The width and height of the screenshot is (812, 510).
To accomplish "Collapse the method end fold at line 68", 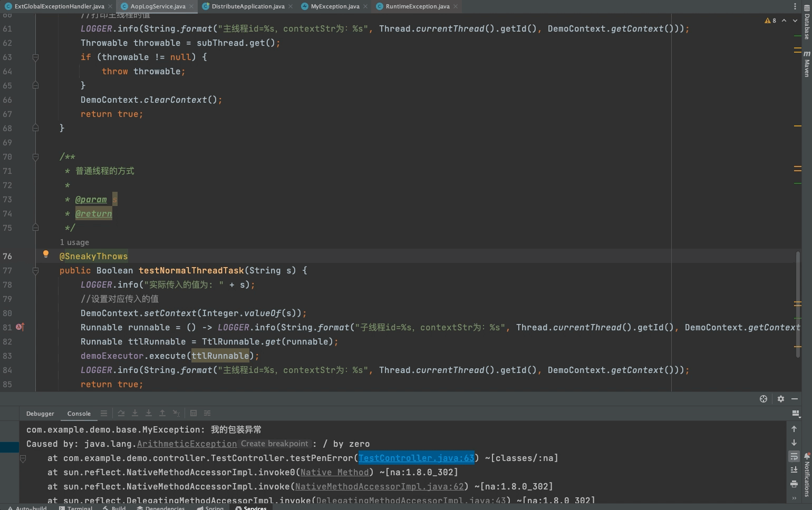I will (x=35, y=128).
